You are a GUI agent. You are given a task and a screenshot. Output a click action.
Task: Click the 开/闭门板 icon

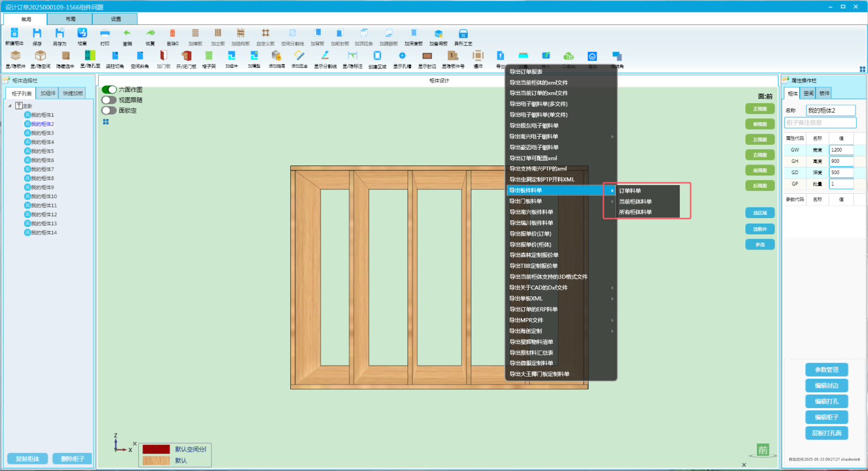(x=186, y=55)
